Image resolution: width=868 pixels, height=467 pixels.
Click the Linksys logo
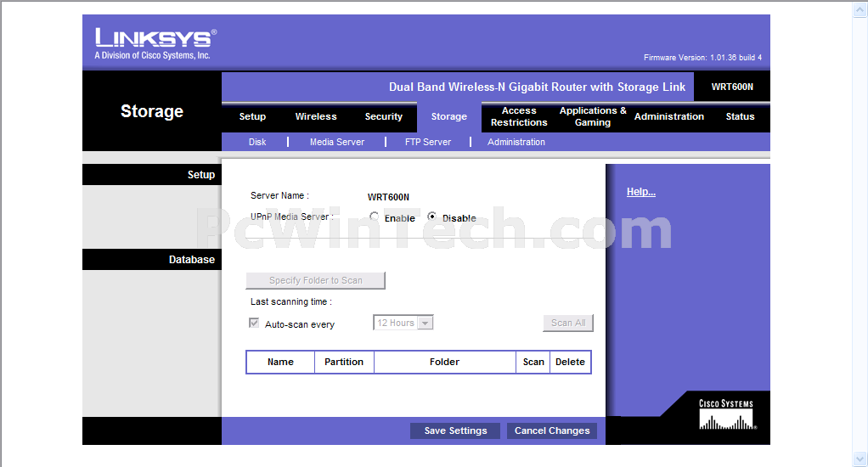[x=155, y=43]
